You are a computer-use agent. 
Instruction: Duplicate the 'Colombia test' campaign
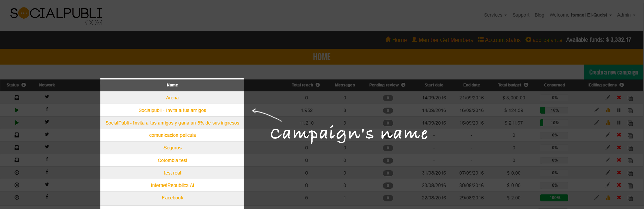tap(630, 160)
